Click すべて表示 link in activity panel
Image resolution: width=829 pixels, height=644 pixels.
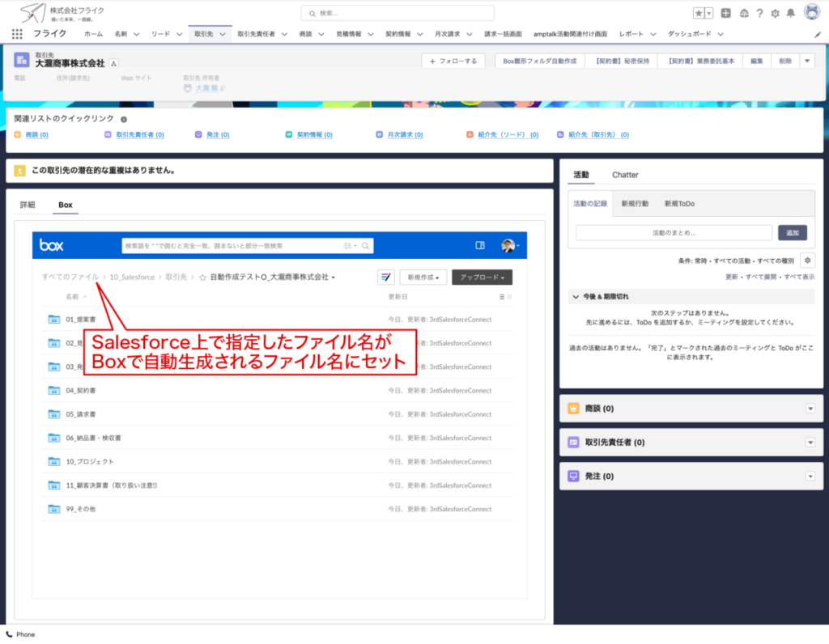coord(799,278)
